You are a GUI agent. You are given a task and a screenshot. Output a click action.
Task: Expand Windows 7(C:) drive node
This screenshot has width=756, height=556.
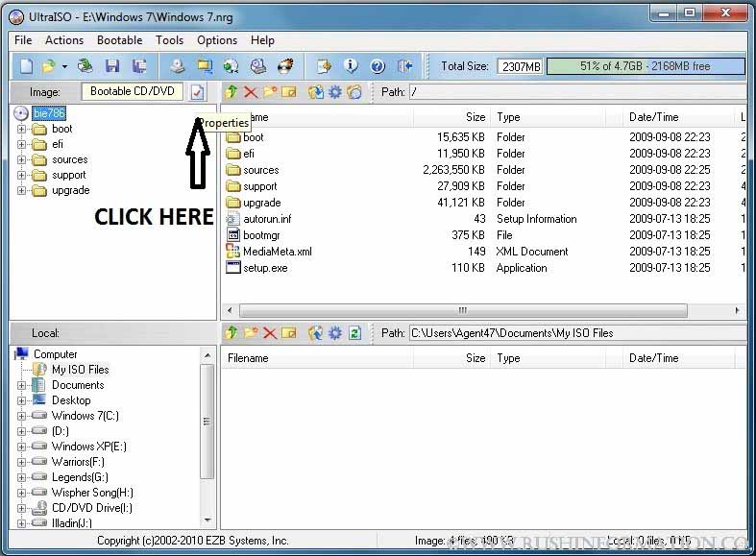(x=21, y=416)
